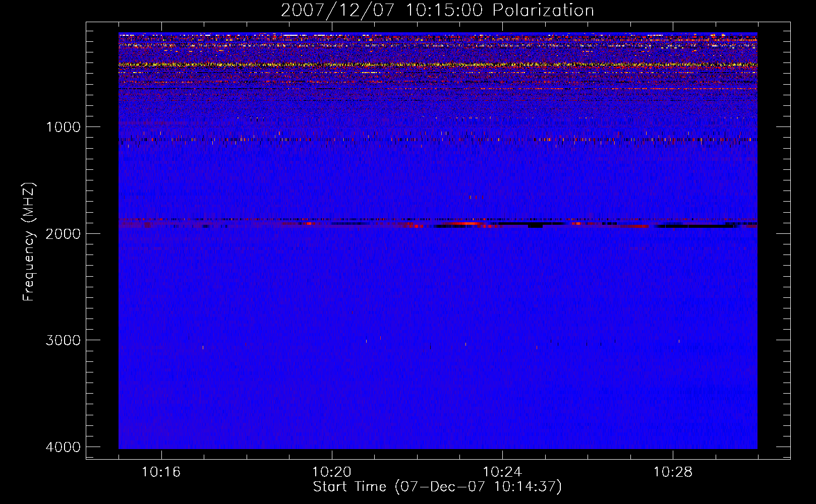Select the 10:20 time tick label
Image resolution: width=816 pixels, height=504 pixels.
tap(331, 472)
